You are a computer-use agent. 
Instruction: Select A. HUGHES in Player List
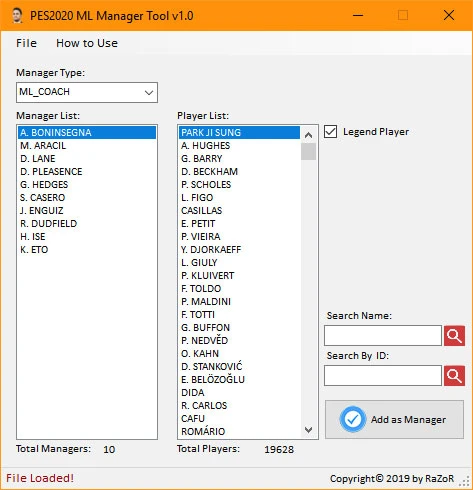click(240, 145)
